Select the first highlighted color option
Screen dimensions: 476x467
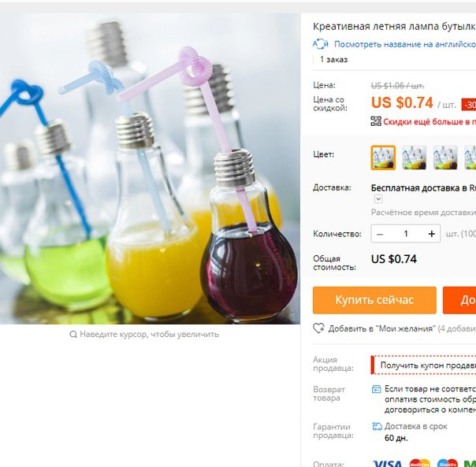(383, 158)
